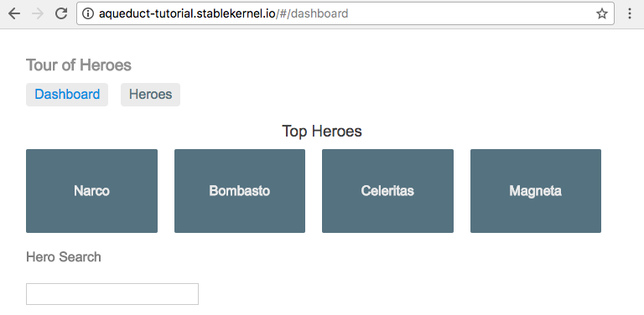644x315 pixels.
Task: Click the Top Heroes heading
Action: click(322, 132)
